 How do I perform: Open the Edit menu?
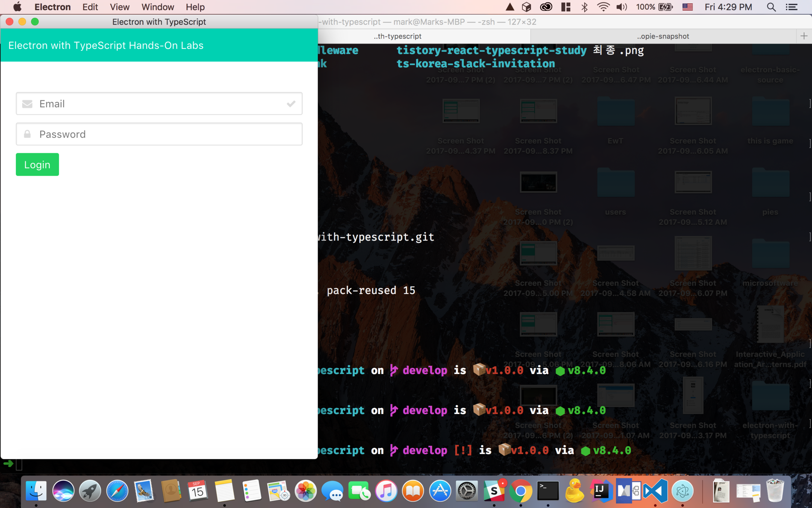(90, 7)
